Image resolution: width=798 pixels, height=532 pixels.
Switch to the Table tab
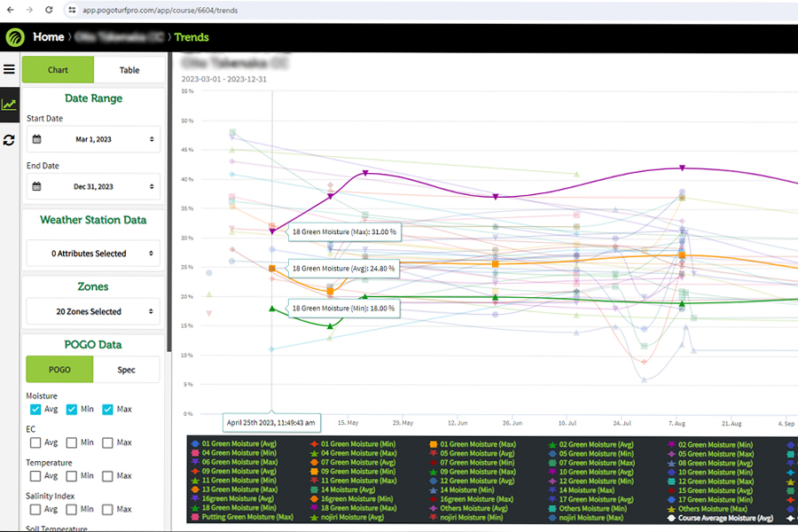point(129,70)
